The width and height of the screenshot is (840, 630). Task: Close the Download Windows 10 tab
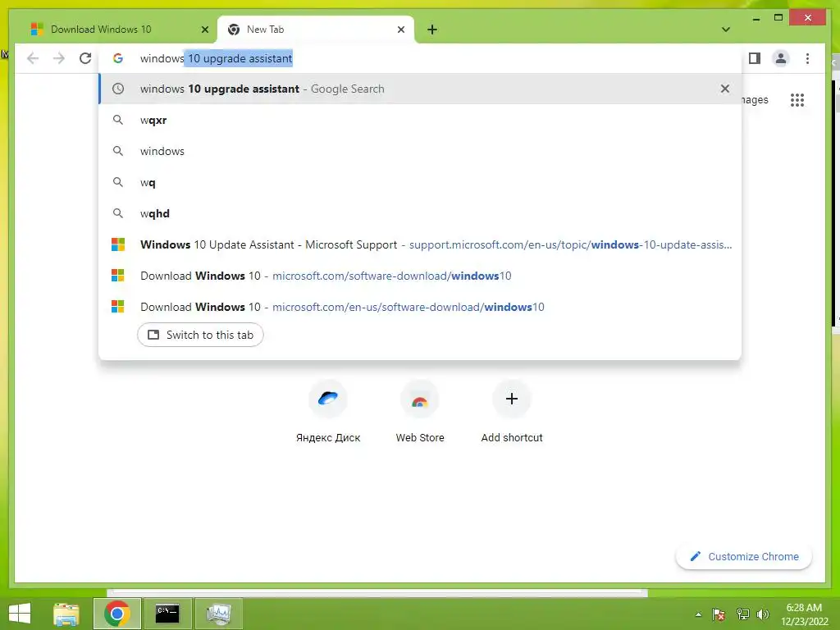tap(204, 30)
